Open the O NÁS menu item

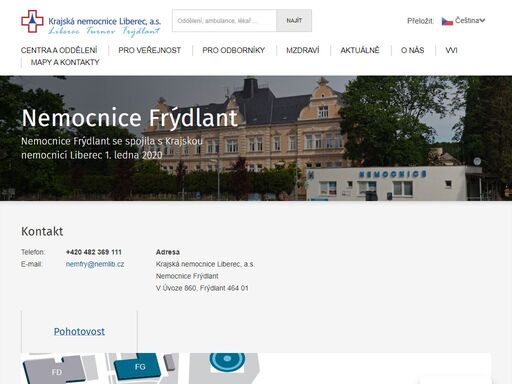[413, 50]
